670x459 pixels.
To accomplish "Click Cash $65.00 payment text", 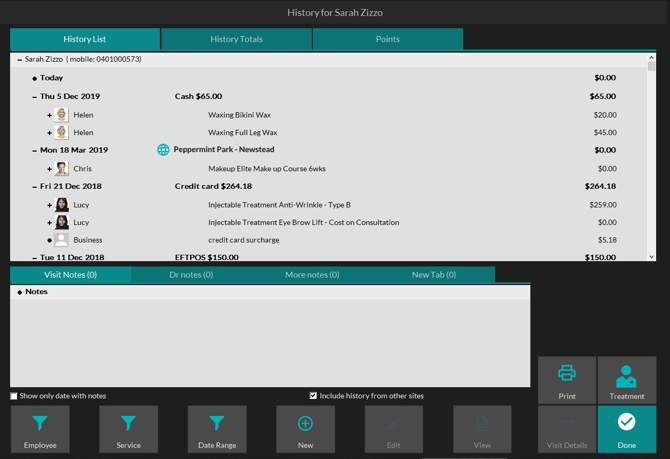I will (x=198, y=96).
